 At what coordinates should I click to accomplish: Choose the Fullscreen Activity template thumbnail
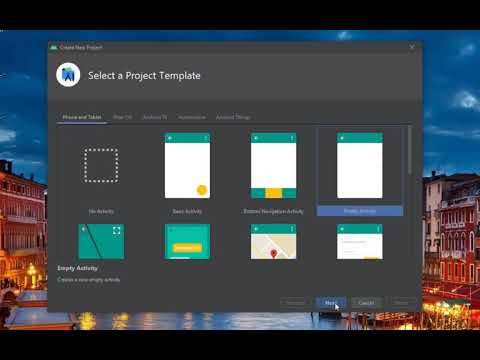click(101, 241)
